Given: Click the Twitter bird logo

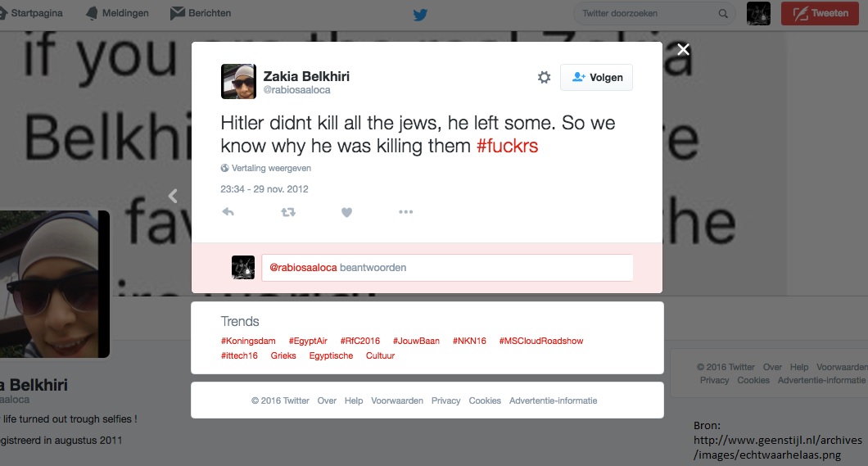Looking at the screenshot, I should tap(420, 15).
